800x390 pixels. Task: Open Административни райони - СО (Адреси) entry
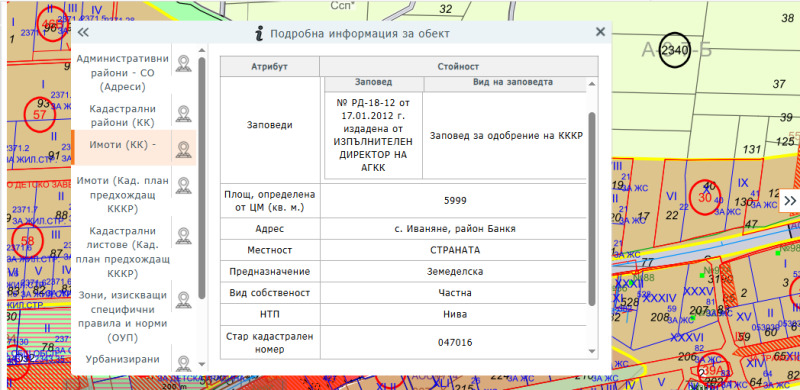pyautogui.click(x=122, y=72)
